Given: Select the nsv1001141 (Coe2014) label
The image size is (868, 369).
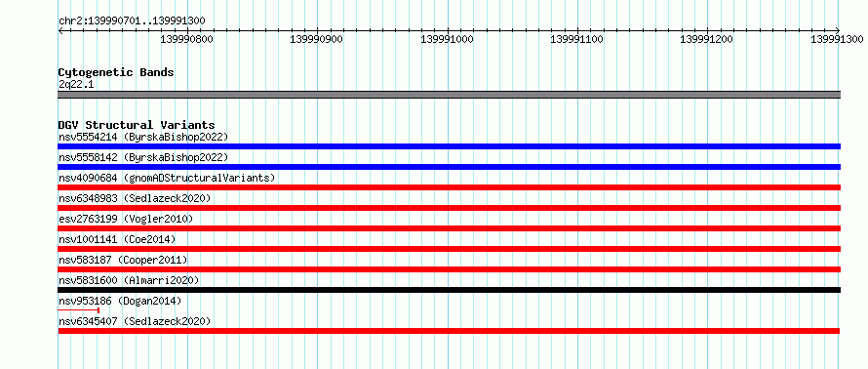Looking at the screenshot, I should [x=117, y=239].
